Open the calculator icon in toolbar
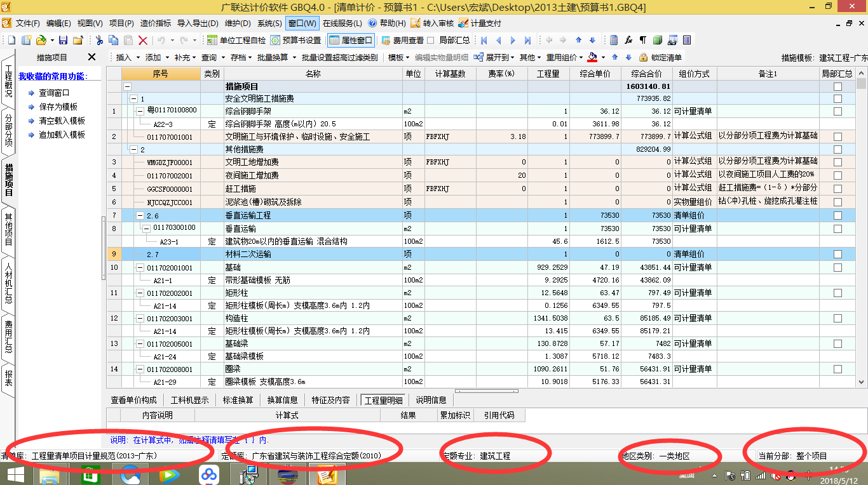Viewport: 868px width, 485px height. 614,40
